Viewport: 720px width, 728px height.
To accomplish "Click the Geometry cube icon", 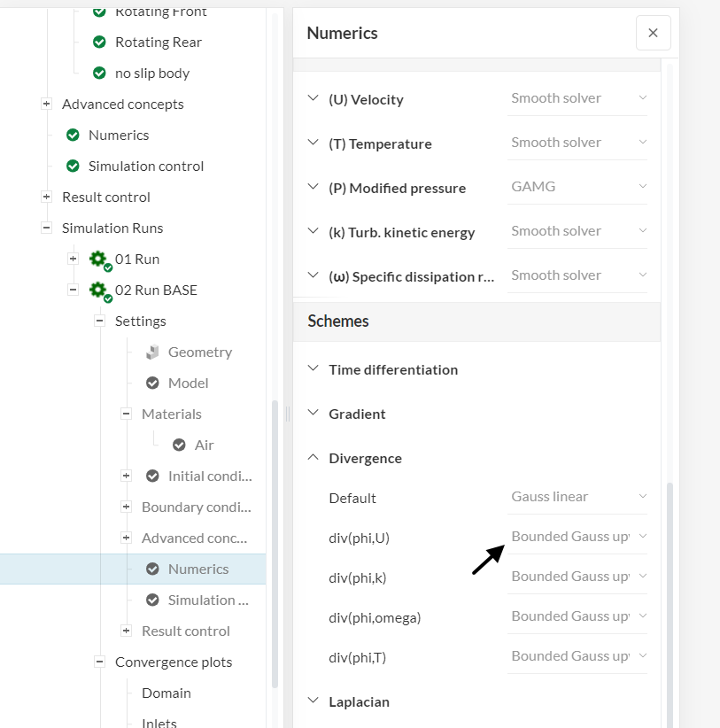I will 152,352.
